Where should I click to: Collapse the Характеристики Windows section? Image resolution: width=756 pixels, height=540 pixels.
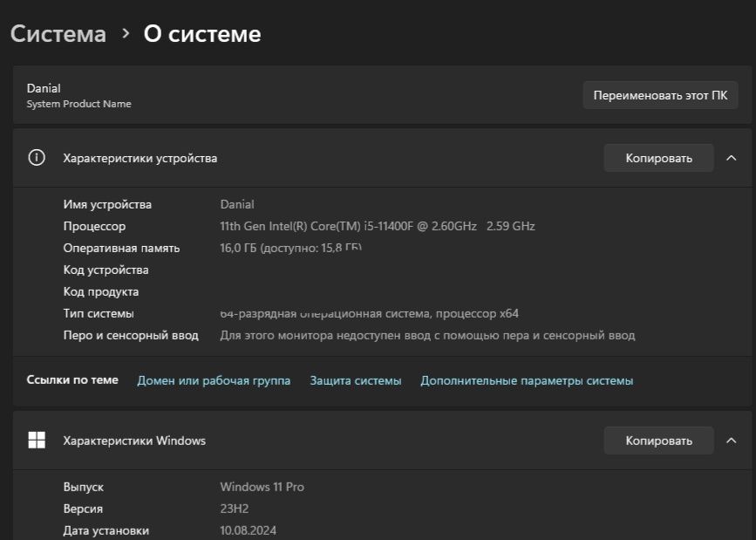point(731,440)
